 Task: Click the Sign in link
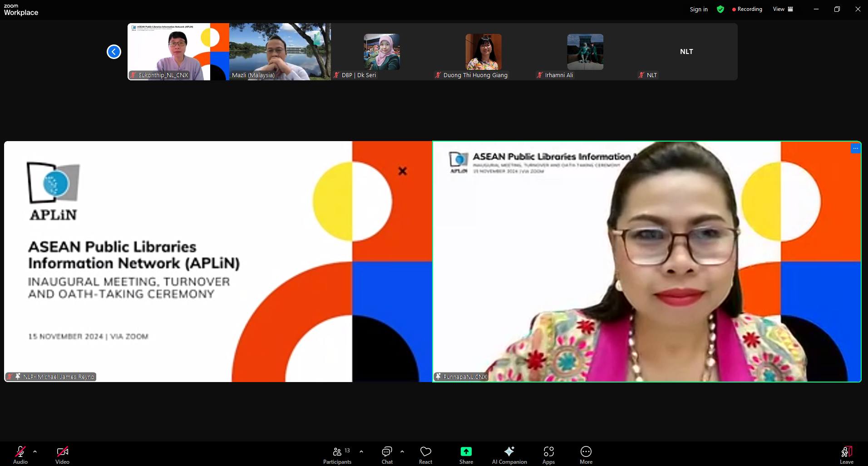click(698, 9)
